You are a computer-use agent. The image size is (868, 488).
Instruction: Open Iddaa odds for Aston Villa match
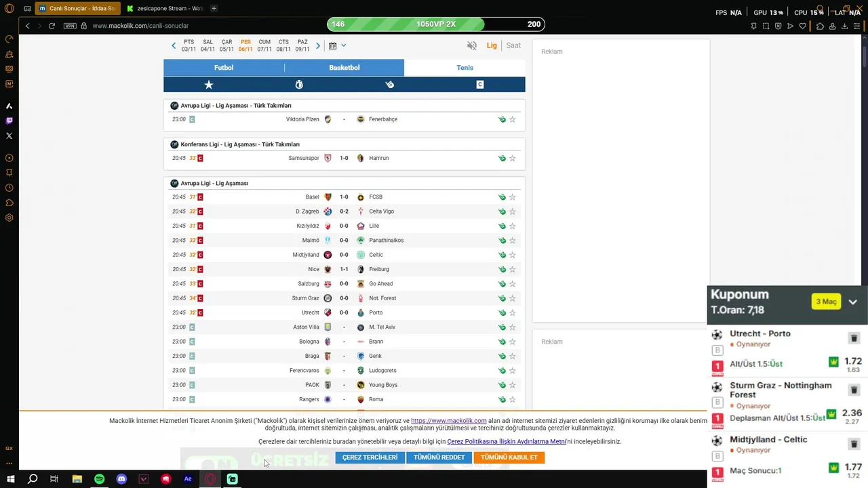(502, 327)
